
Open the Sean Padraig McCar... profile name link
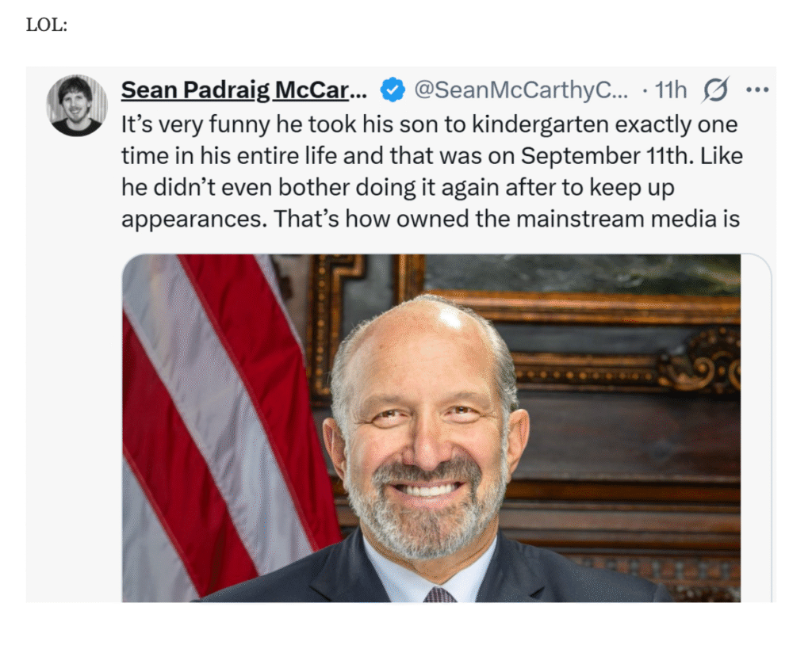243,90
